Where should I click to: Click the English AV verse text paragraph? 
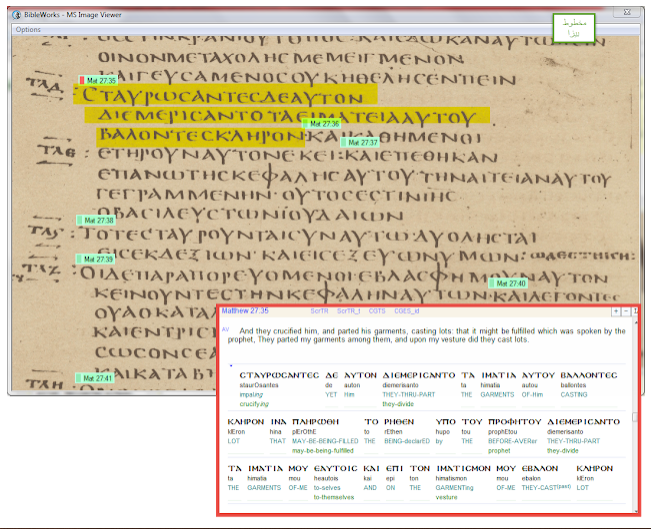pyautogui.click(x=426, y=335)
